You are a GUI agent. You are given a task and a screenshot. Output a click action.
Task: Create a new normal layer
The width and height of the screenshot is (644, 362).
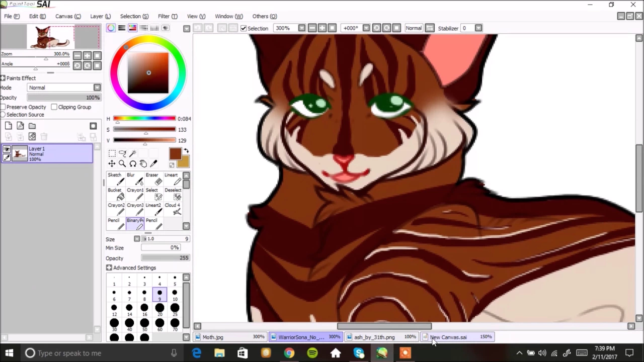click(9, 126)
